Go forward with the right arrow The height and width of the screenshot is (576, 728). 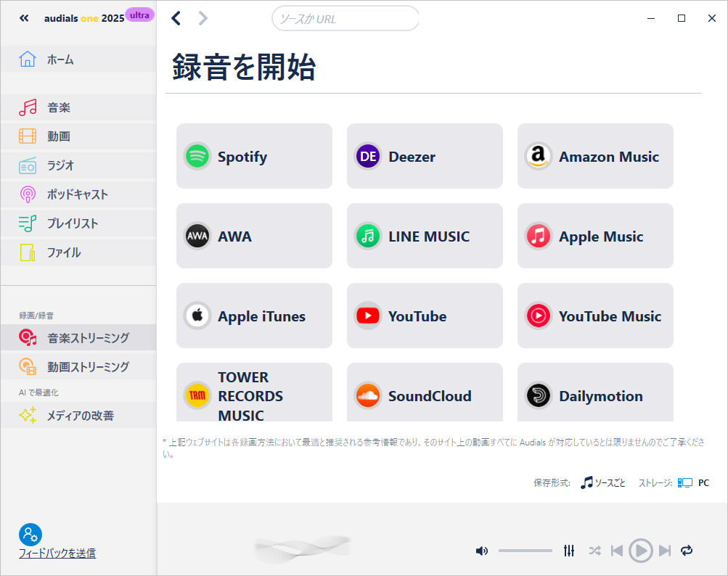click(x=203, y=18)
